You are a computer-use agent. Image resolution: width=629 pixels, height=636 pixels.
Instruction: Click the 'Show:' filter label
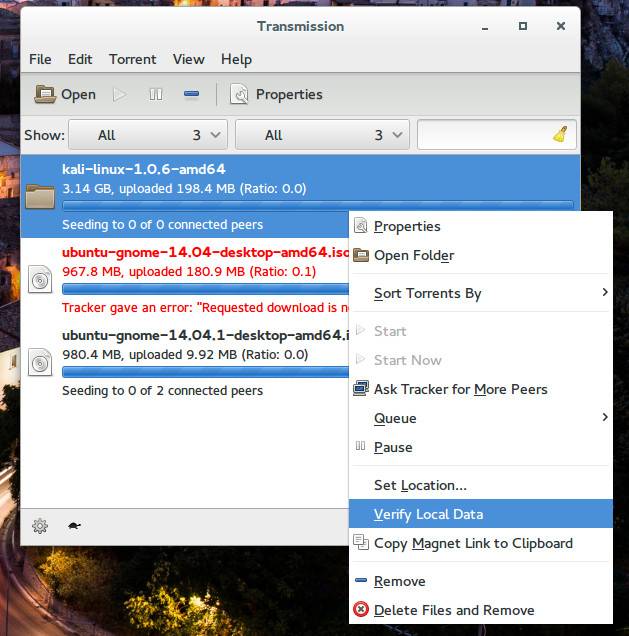point(44,135)
